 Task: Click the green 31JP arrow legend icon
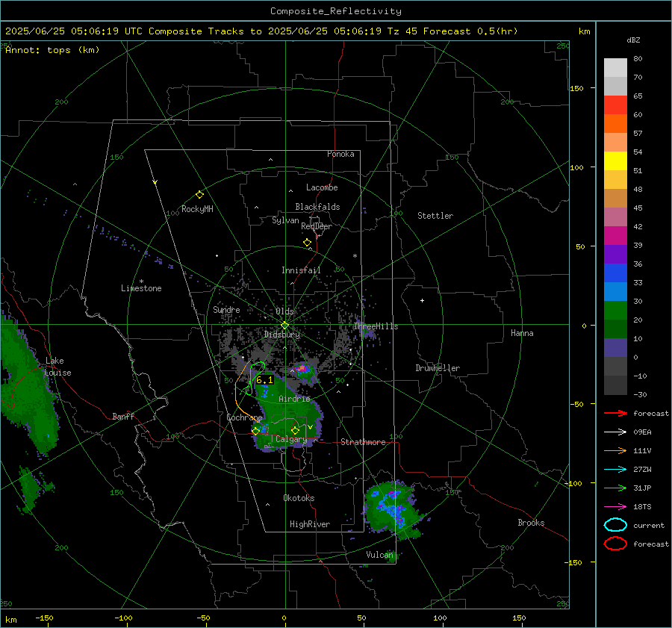(615, 488)
